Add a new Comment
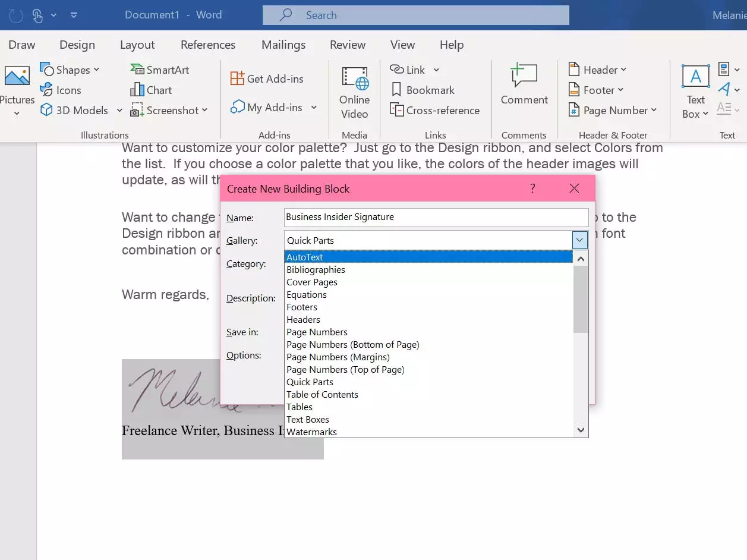The height and width of the screenshot is (560, 747). click(x=524, y=85)
